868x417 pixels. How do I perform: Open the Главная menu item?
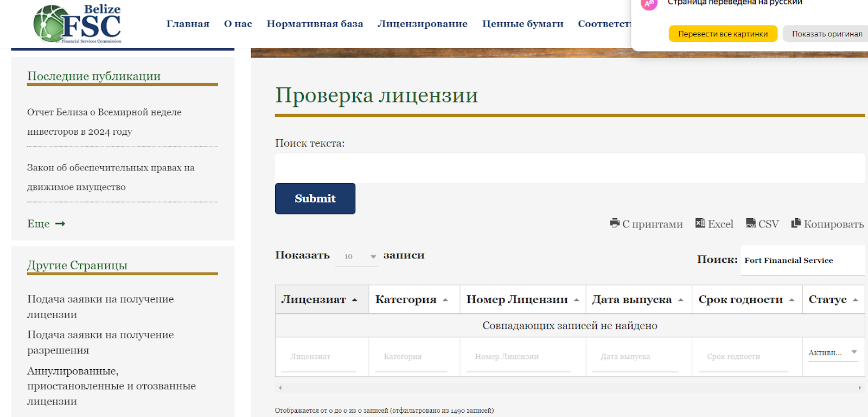point(188,24)
